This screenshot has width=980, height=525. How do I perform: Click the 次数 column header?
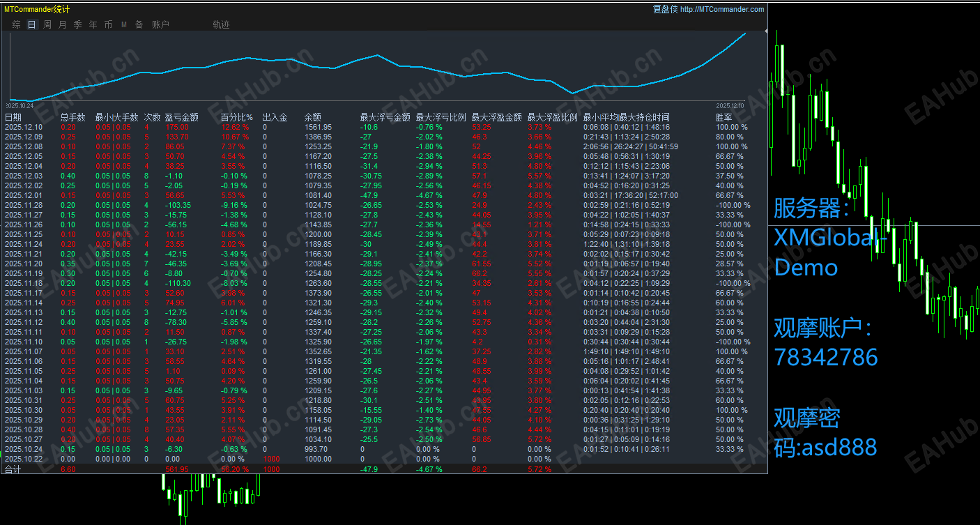click(x=153, y=117)
